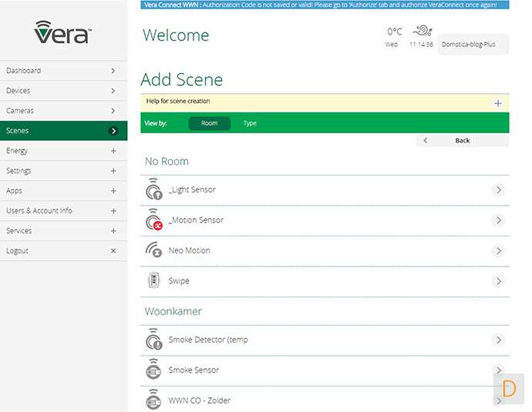
Task: Expand the Settings menu section
Action: click(x=113, y=171)
